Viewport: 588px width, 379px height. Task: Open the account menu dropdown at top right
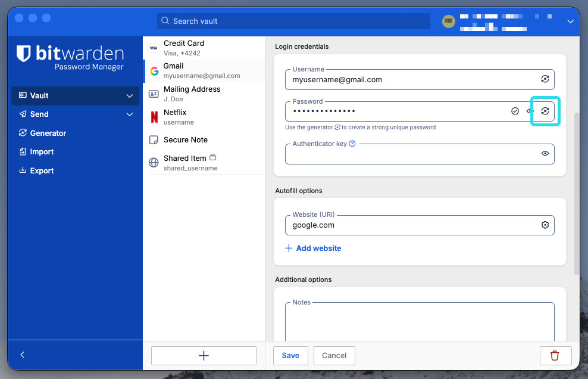pos(570,21)
